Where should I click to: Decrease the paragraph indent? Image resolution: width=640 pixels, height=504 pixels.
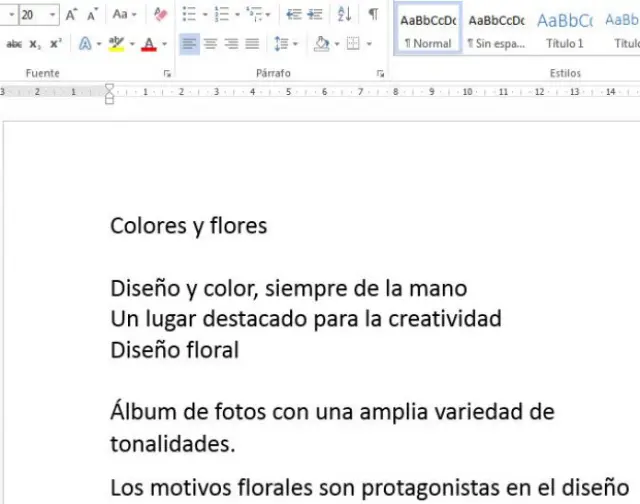tap(294, 15)
